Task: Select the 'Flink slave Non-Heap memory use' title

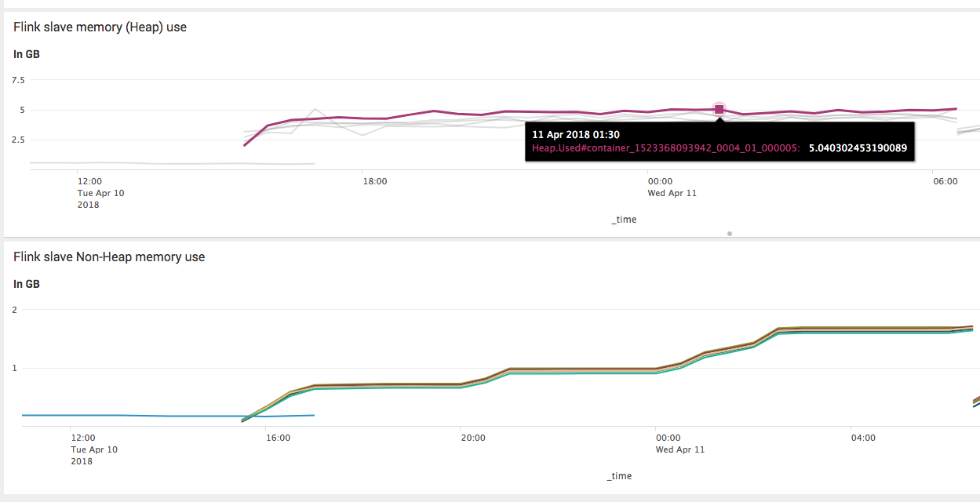Action: tap(109, 256)
